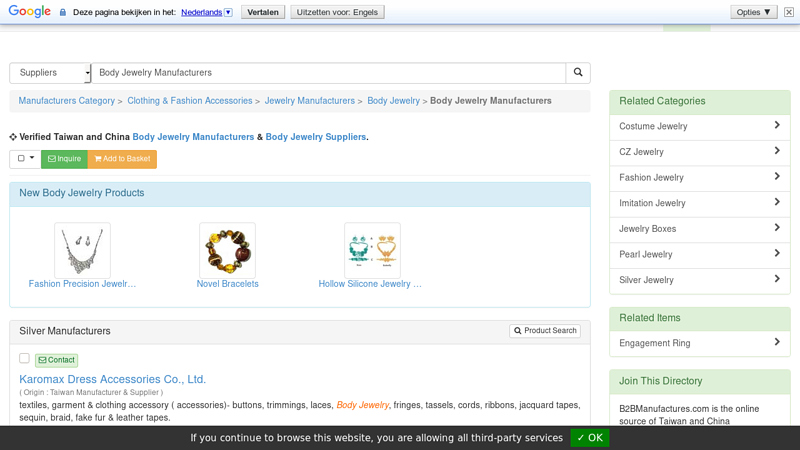
Task: Focus the Body Jewelry Manufacturers search field
Action: click(328, 73)
